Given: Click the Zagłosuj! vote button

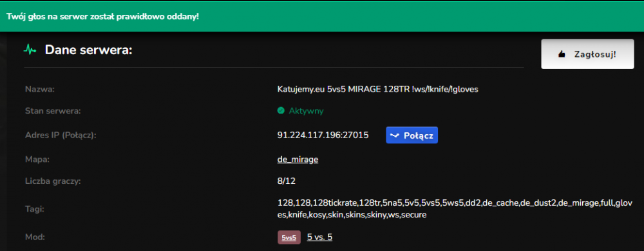Looking at the screenshot, I should (x=587, y=54).
